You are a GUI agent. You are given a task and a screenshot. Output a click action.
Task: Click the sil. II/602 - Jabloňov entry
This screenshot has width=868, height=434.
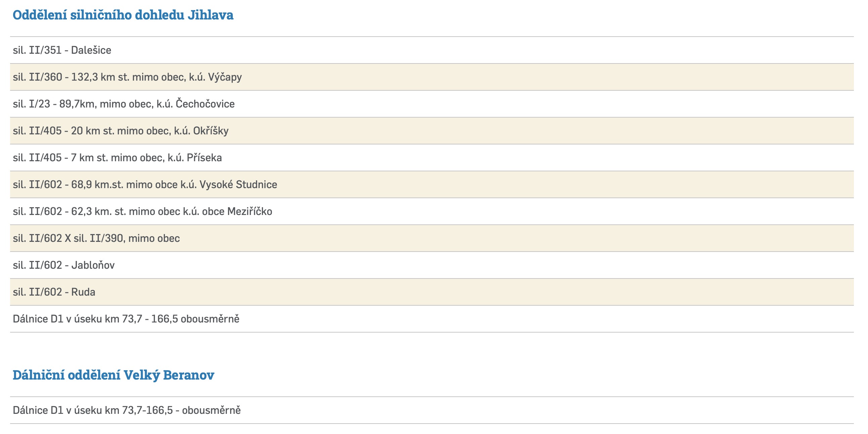[64, 265]
